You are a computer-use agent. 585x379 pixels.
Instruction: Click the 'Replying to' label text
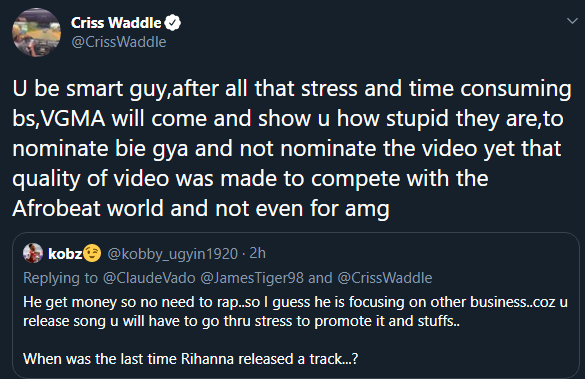(x=60, y=278)
